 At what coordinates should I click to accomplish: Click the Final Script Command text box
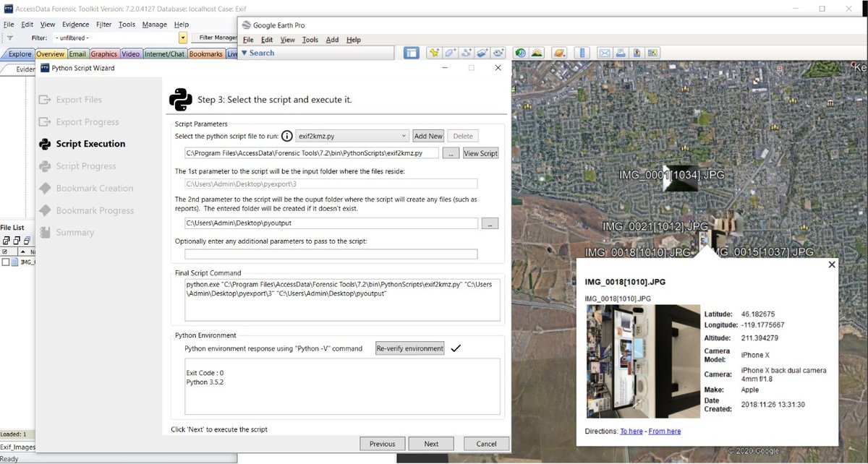[342, 300]
